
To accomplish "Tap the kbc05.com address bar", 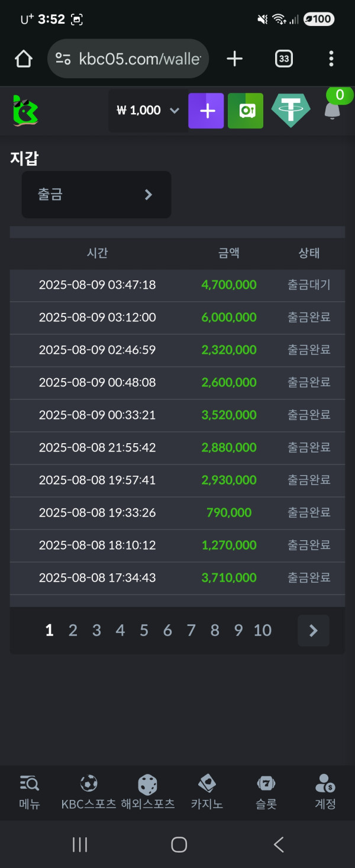I will [x=128, y=59].
